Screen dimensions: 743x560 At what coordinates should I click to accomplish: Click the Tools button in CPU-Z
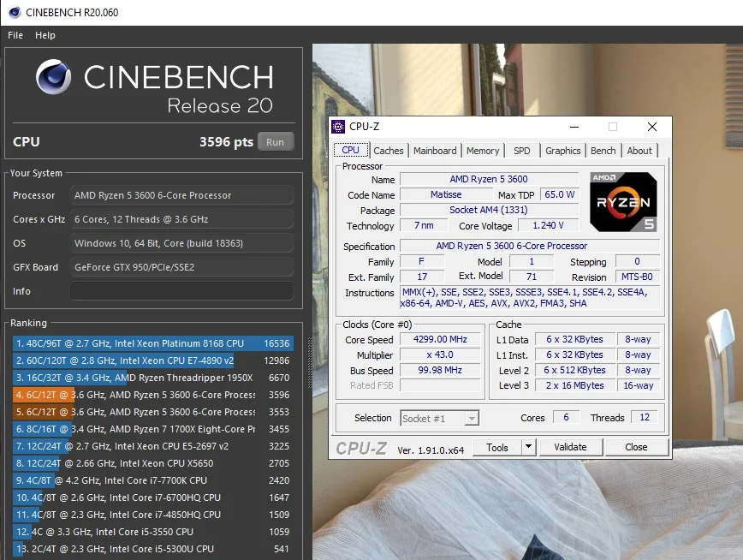[497, 447]
